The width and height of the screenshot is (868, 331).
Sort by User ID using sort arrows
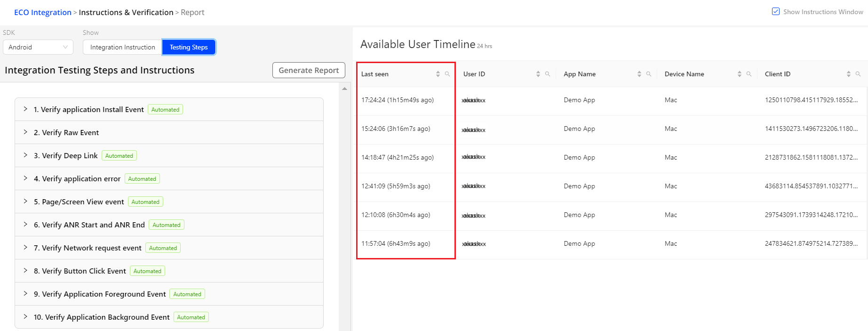[x=538, y=74]
